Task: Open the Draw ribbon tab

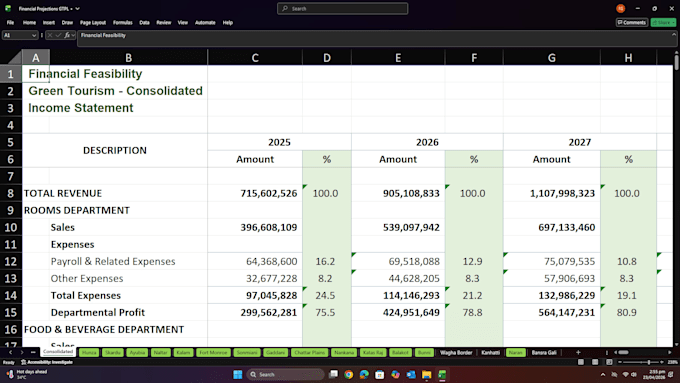Action: pos(67,23)
